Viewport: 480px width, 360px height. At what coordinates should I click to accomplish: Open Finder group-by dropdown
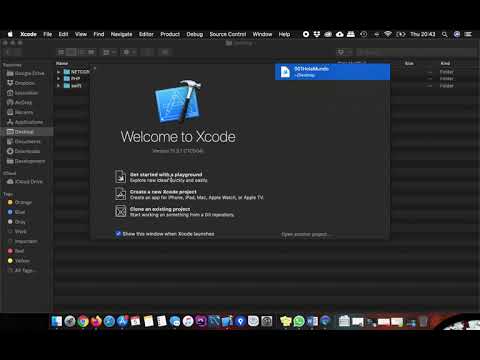pyautogui.click(x=109, y=52)
